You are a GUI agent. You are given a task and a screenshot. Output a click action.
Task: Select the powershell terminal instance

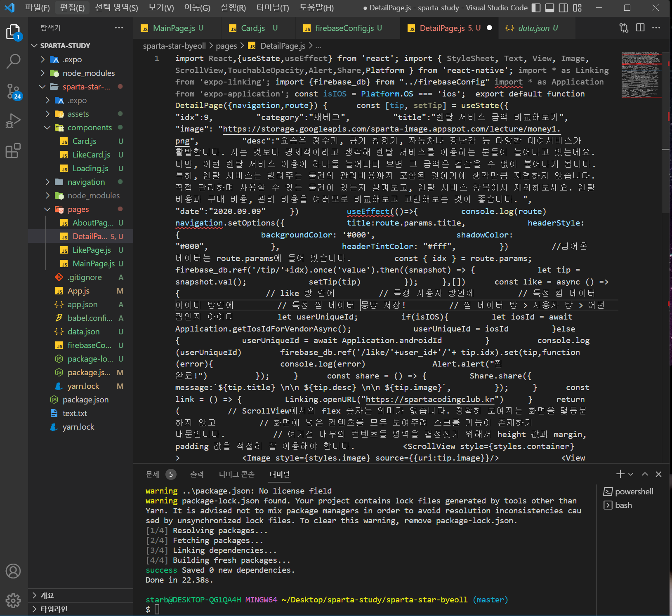coord(629,491)
